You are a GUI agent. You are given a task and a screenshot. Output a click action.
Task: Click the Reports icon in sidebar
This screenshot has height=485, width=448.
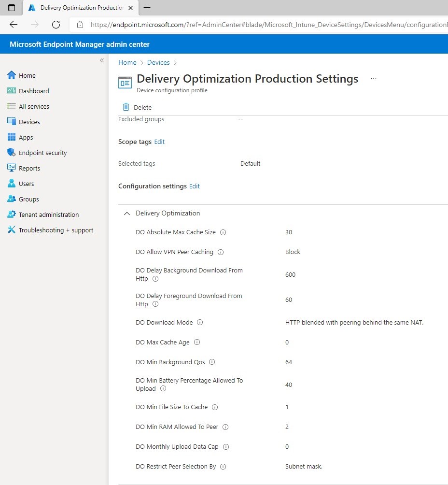pyautogui.click(x=12, y=168)
